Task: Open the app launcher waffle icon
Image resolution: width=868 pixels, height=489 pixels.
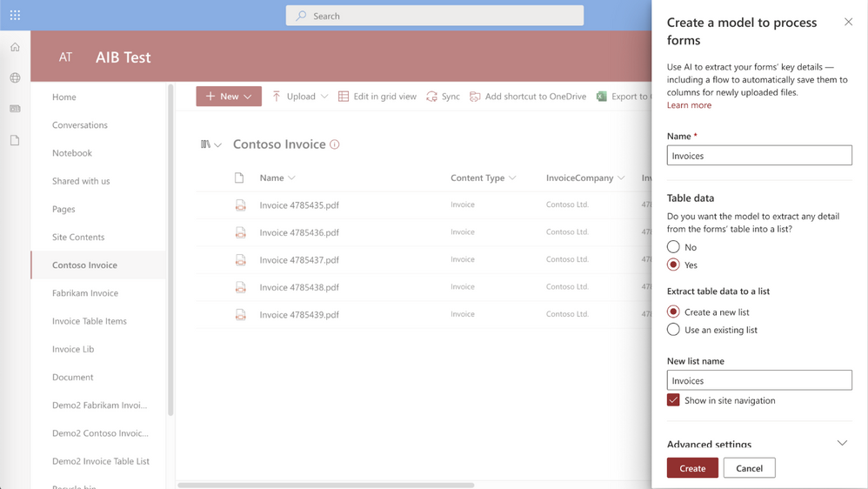Action: (x=15, y=15)
